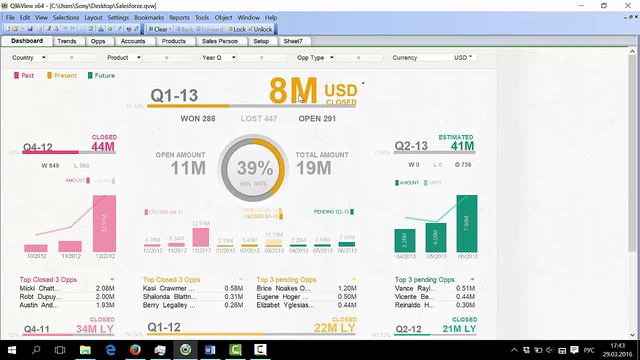Toggle OPPS in the Q2-13 chart
Image resolution: width=640 pixels, height=360 pixels.
pos(433,183)
